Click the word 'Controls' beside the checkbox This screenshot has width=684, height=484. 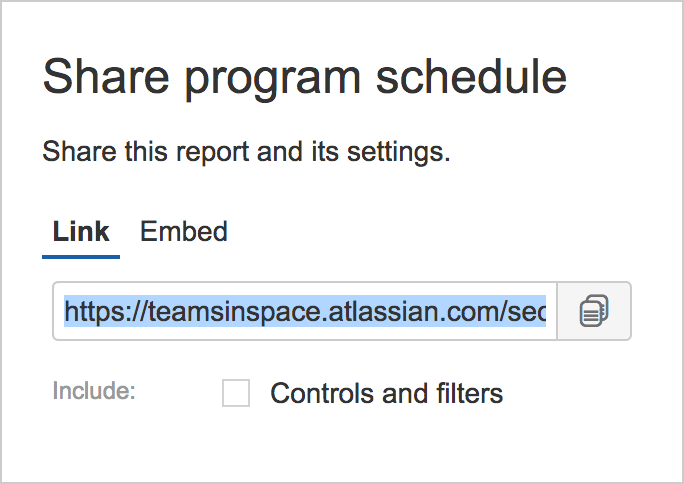[x=322, y=393]
